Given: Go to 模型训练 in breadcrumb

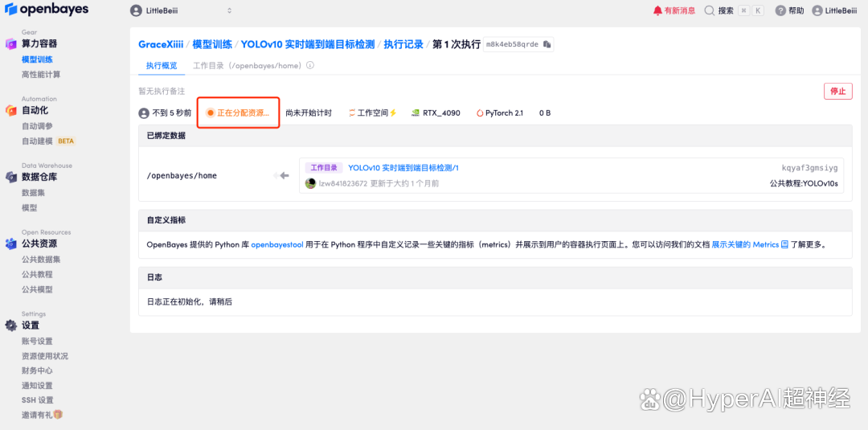Looking at the screenshot, I should click(212, 44).
